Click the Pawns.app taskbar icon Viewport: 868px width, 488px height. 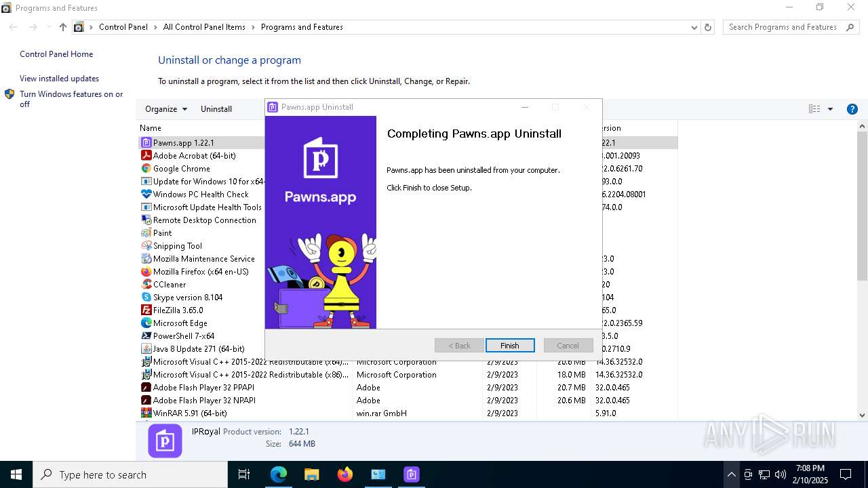[412, 474]
